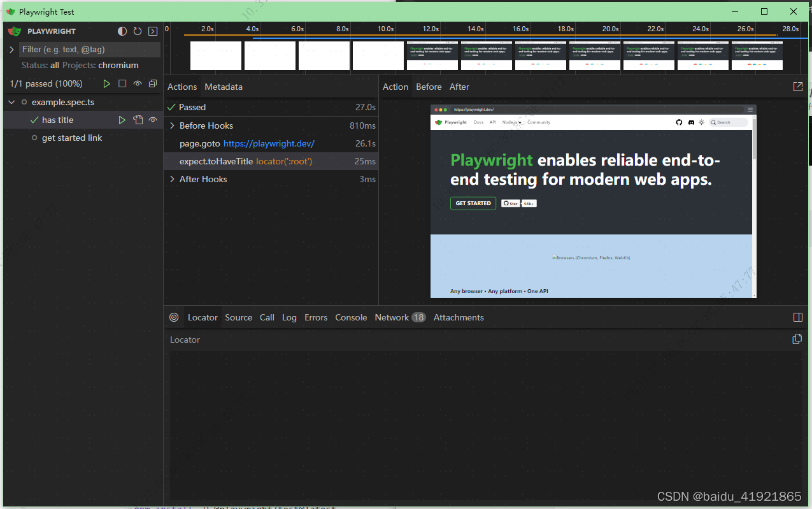Screen dimensions: 812x509
Task: Run all tests with the play icon
Action: coord(107,83)
